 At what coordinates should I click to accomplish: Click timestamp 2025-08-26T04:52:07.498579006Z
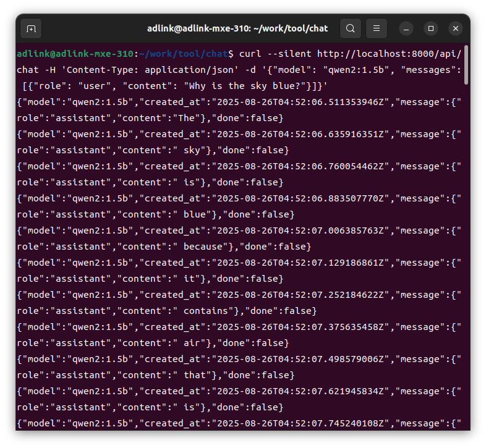(300, 360)
